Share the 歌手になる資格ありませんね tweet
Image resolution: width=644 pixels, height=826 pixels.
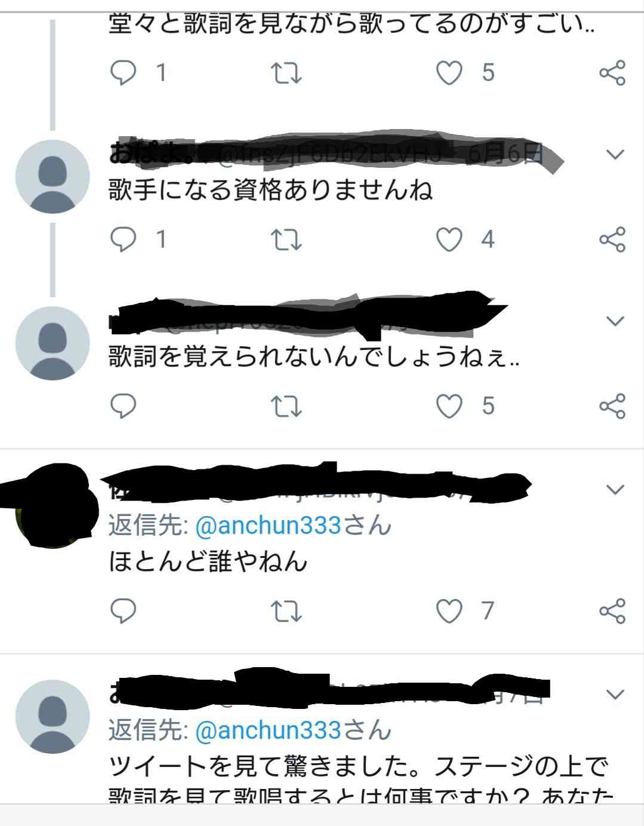[612, 239]
